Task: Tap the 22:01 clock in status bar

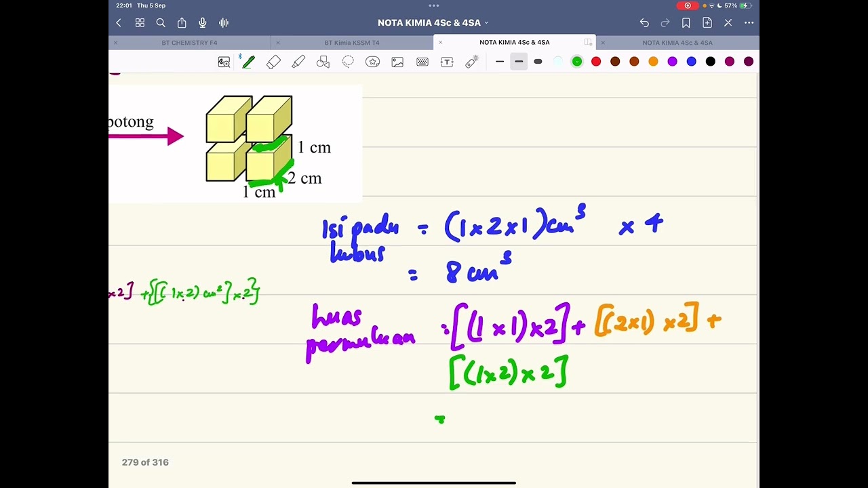Action: pyautogui.click(x=123, y=5)
